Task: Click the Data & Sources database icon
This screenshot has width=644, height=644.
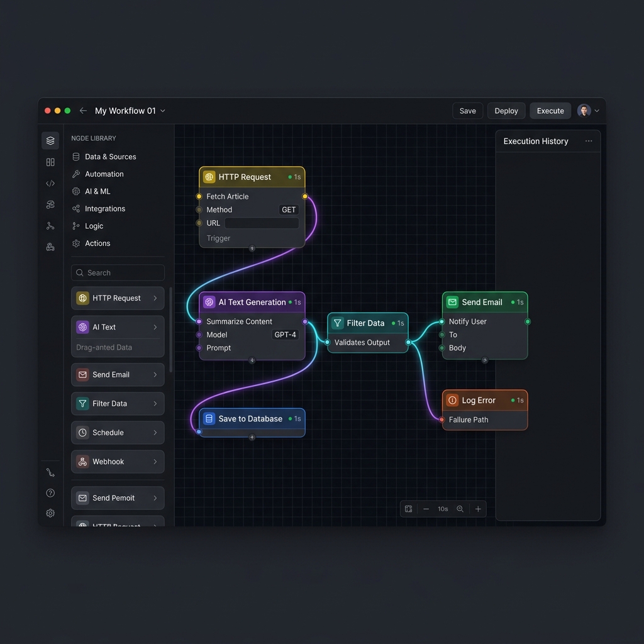Action: pos(75,157)
